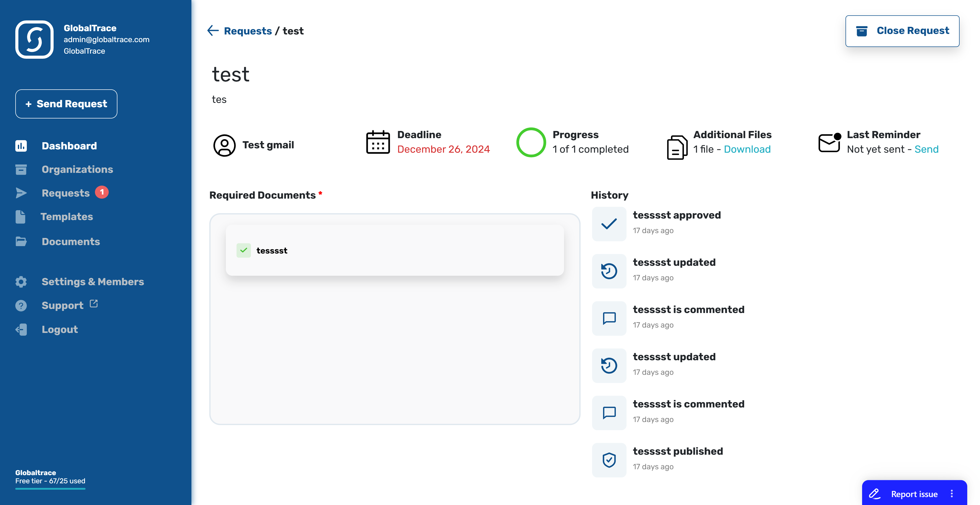Click the Documents folder icon
This screenshot has height=505, width=980.
[x=21, y=242]
